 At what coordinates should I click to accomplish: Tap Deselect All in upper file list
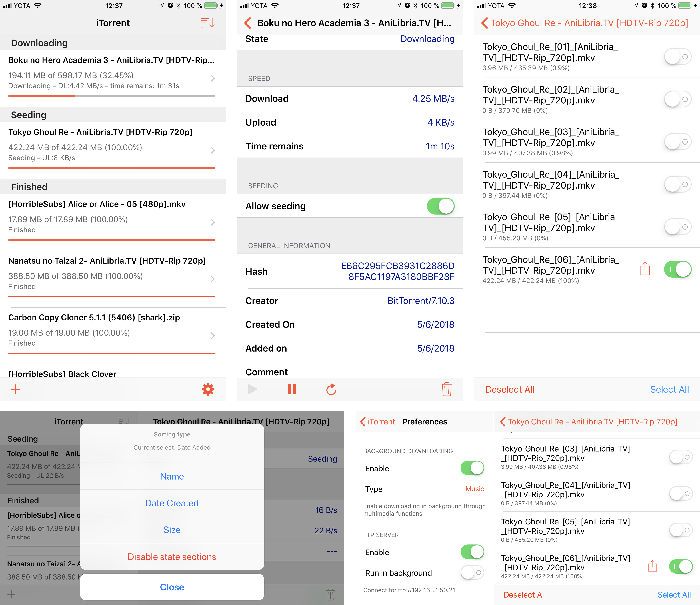[510, 389]
